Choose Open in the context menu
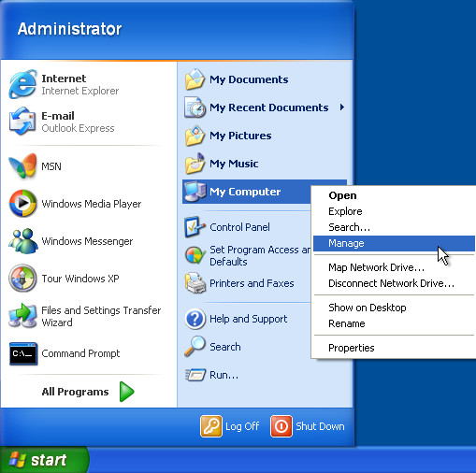 394,195
